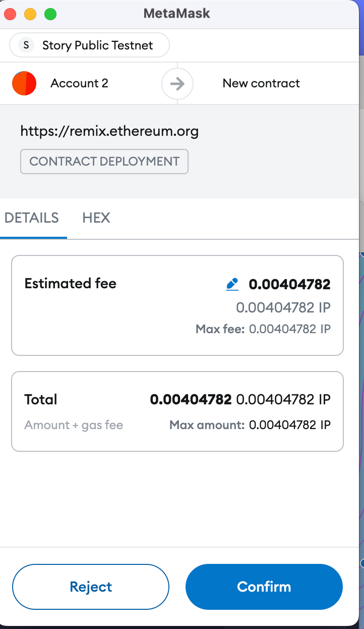Image resolution: width=364 pixels, height=629 pixels.
Task: Click the Amount + gas fee text
Action: click(x=74, y=425)
